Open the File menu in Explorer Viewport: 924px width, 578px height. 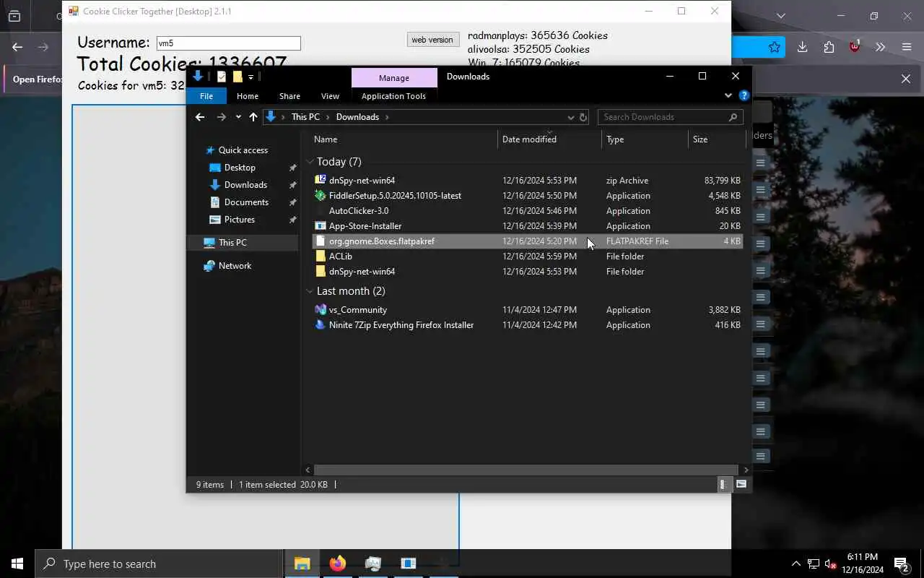[206, 96]
